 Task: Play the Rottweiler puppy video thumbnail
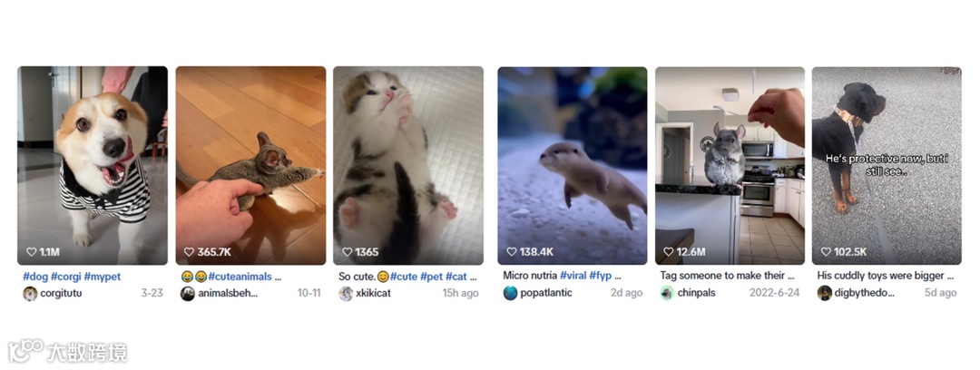pos(887,166)
